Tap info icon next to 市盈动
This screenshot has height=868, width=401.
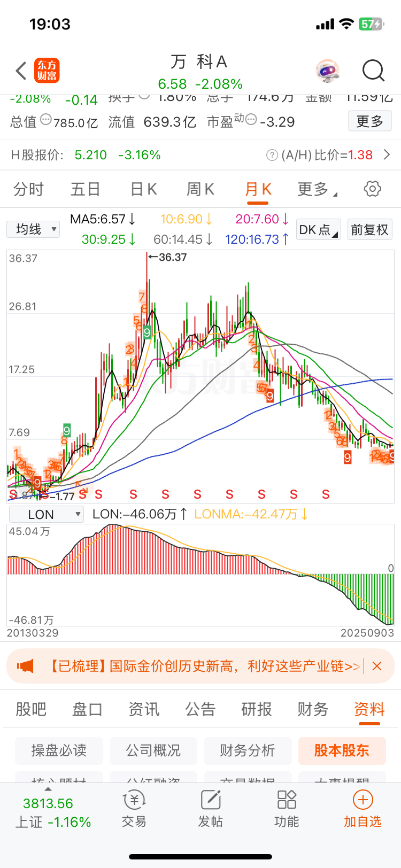pyautogui.click(x=251, y=120)
